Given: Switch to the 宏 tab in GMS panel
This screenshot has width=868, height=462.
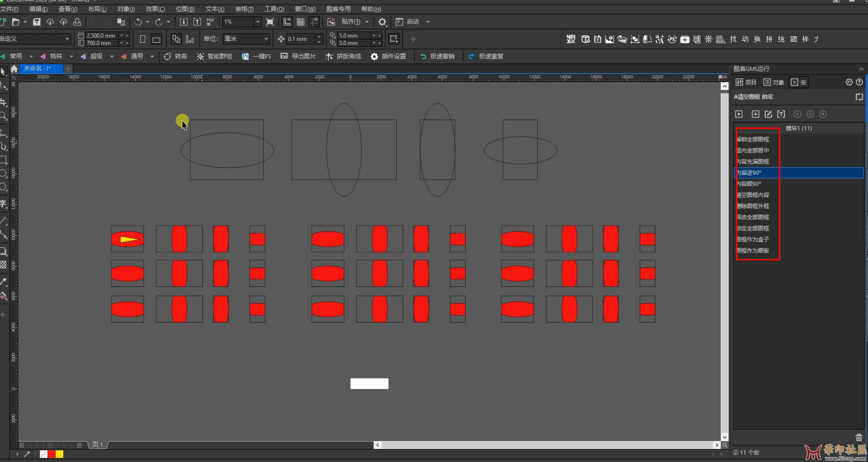Looking at the screenshot, I should tap(799, 82).
